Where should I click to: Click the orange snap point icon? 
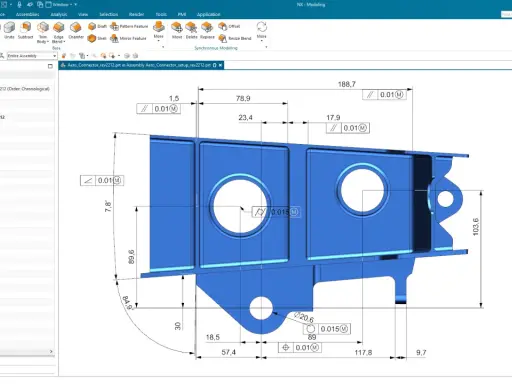103,56
